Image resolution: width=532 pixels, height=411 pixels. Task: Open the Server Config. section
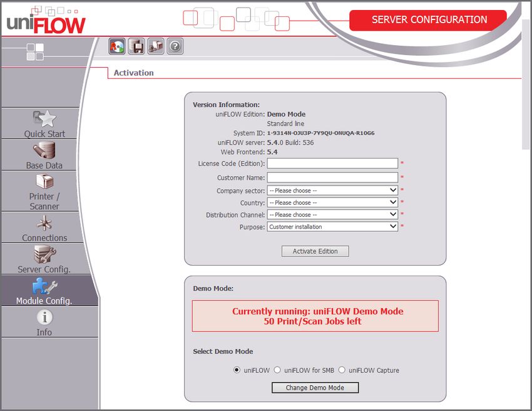[44, 259]
